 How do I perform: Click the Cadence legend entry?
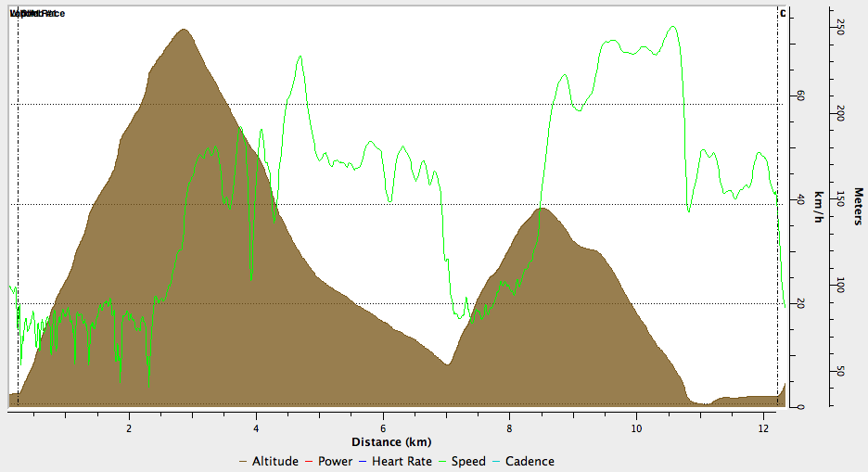tap(523, 461)
